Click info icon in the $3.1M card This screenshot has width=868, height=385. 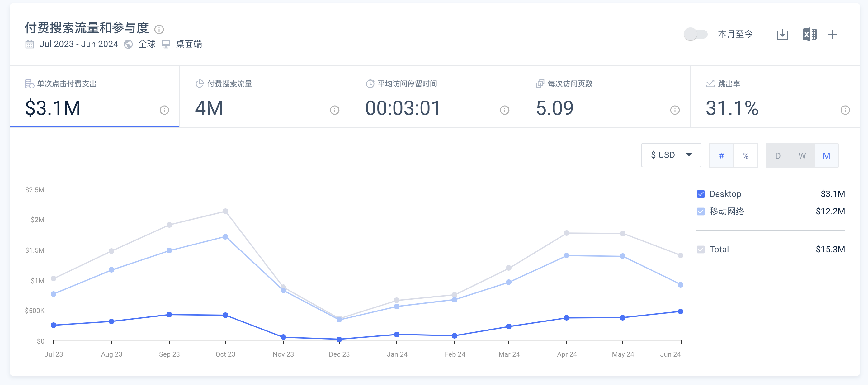click(164, 110)
